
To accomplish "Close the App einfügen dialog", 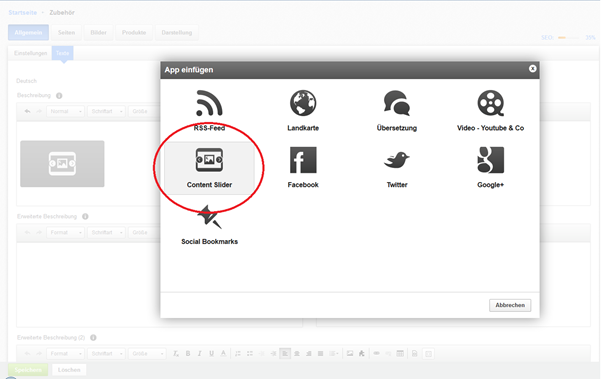I will (x=532, y=69).
